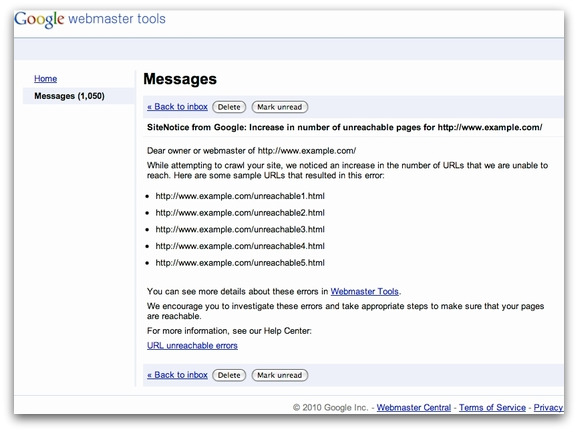
Task: Open Terms of Service footer link
Action: point(492,408)
